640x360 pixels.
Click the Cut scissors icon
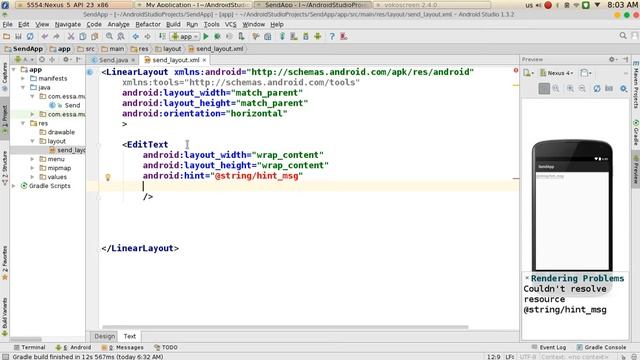click(71, 36)
